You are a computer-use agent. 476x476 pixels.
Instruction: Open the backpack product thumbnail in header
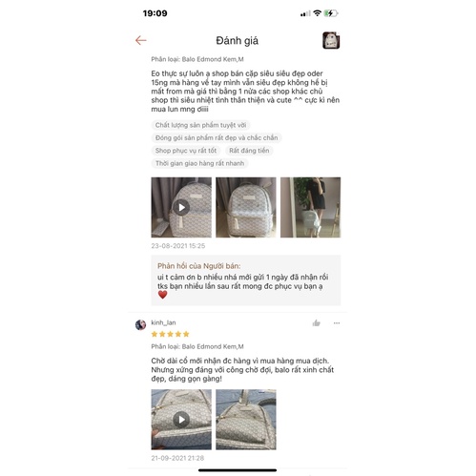point(331,40)
